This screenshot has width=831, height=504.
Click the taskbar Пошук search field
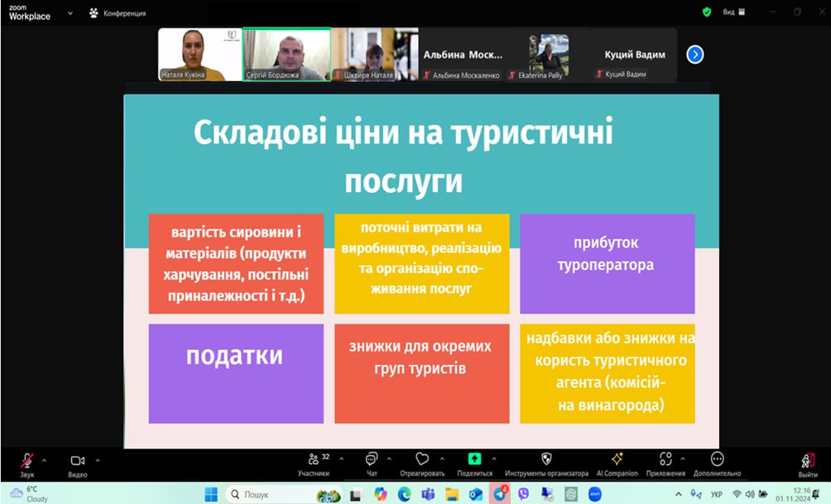pos(284,494)
